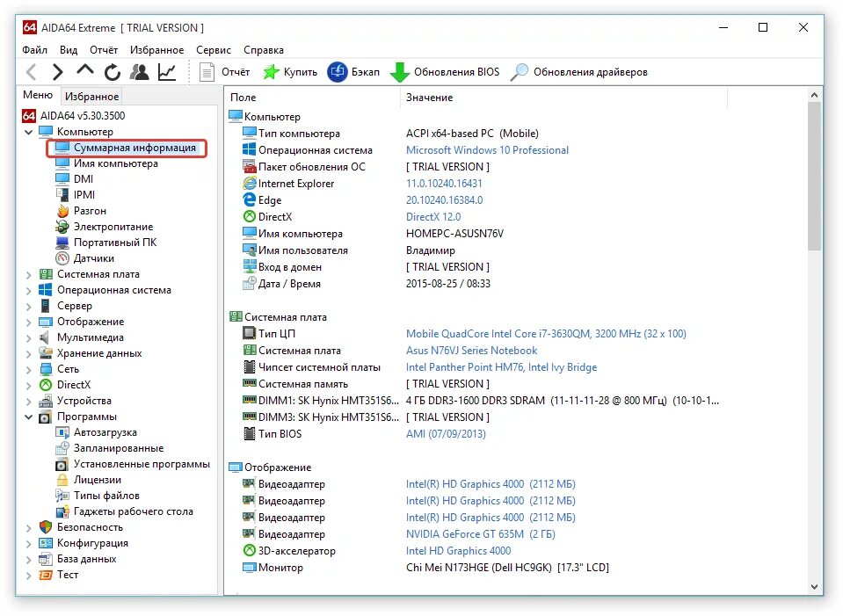Click the Установленные программы icon
Image resolution: width=843 pixels, height=616 pixels.
tap(62, 465)
